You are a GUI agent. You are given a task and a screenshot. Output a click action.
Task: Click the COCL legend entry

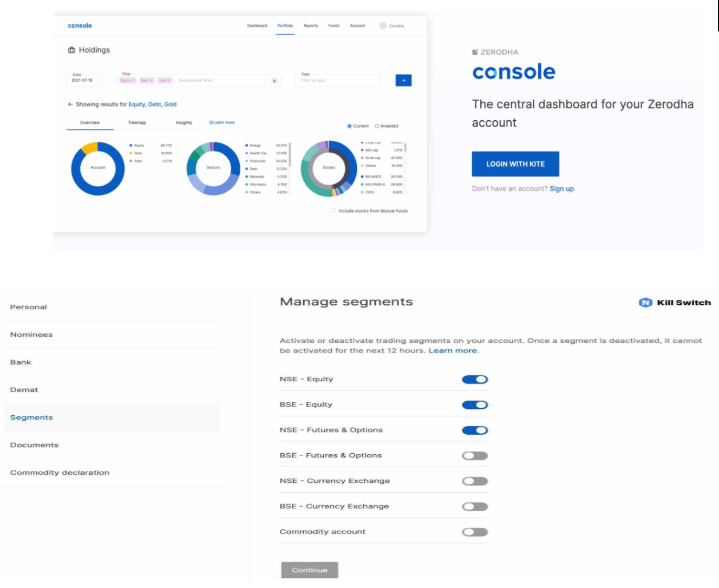click(x=382, y=192)
